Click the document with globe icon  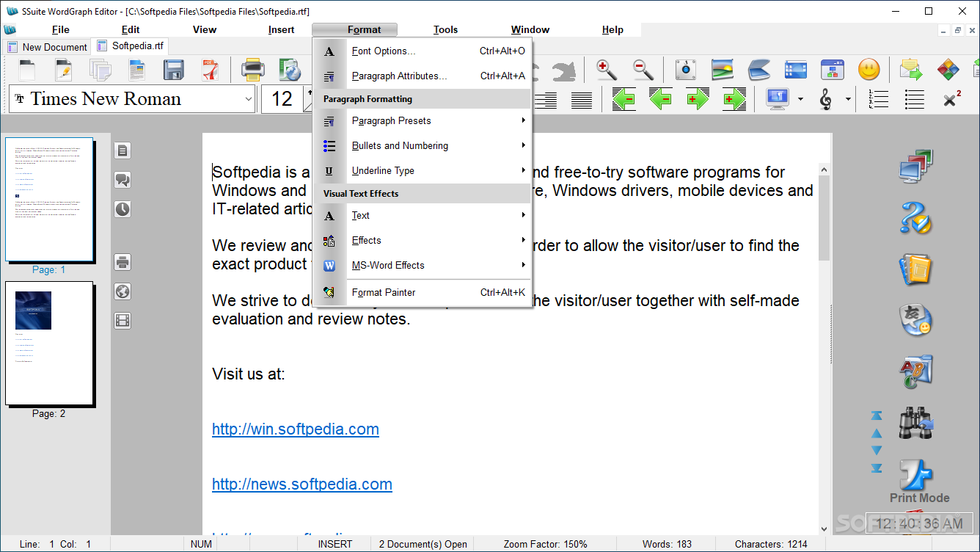pos(290,70)
